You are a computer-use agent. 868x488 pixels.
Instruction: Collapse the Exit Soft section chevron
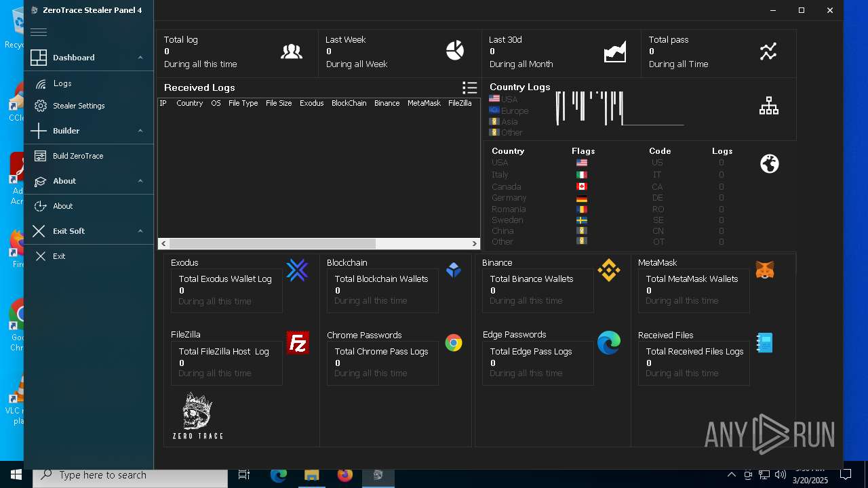(x=140, y=231)
